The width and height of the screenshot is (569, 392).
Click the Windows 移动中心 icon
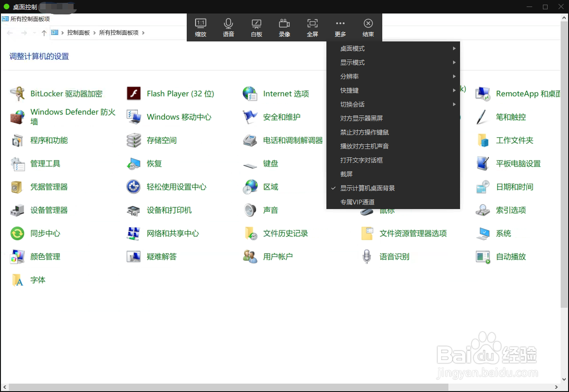click(134, 117)
